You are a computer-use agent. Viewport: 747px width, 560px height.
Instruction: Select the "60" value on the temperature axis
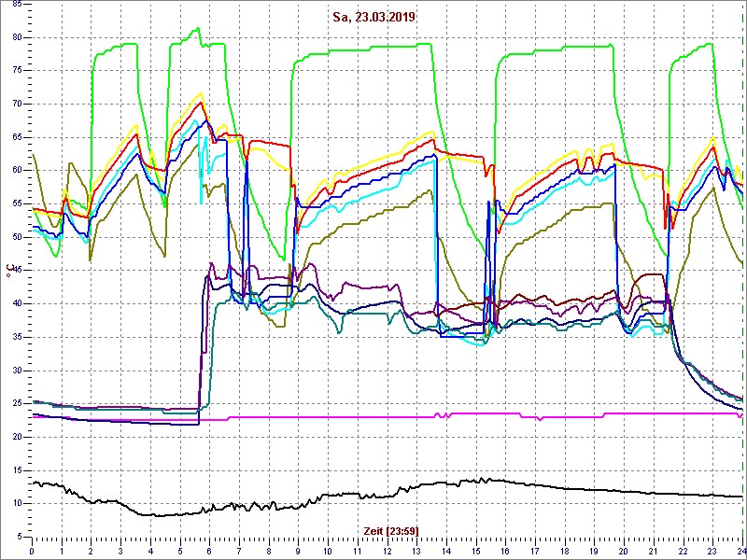click(17, 171)
